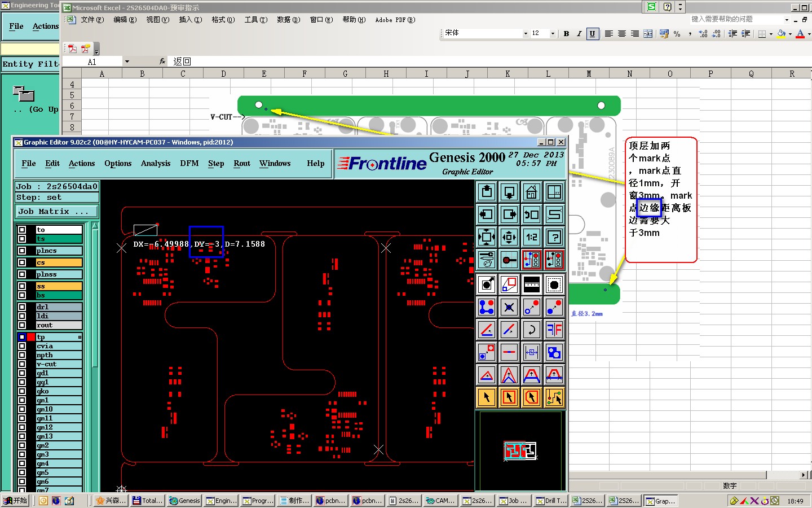The width and height of the screenshot is (812, 508).
Task: Open the fill color dropdown arrow
Action: point(790,34)
